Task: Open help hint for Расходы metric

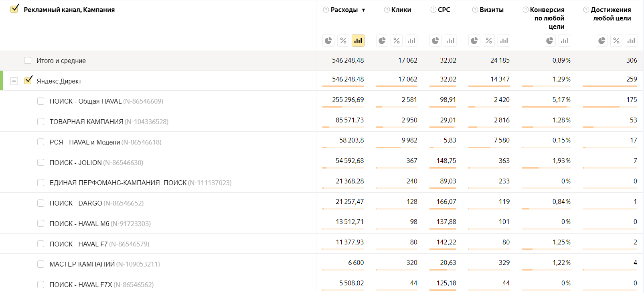Action: tap(326, 10)
